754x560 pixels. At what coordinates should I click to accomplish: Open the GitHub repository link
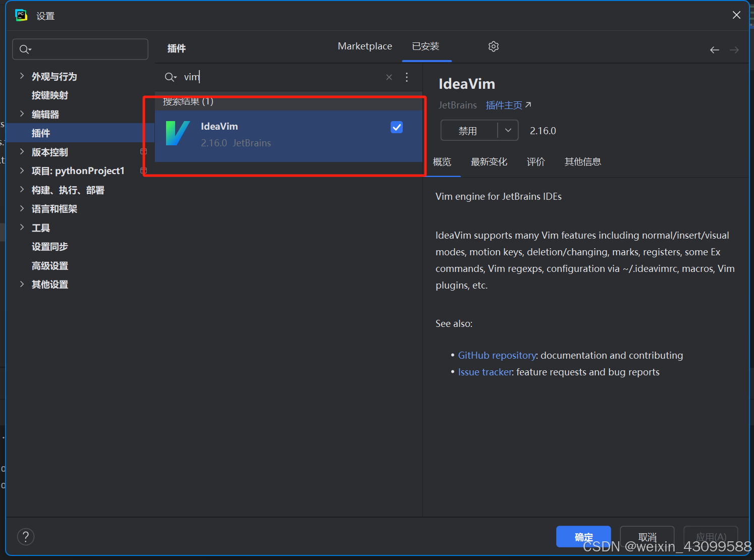pos(497,355)
